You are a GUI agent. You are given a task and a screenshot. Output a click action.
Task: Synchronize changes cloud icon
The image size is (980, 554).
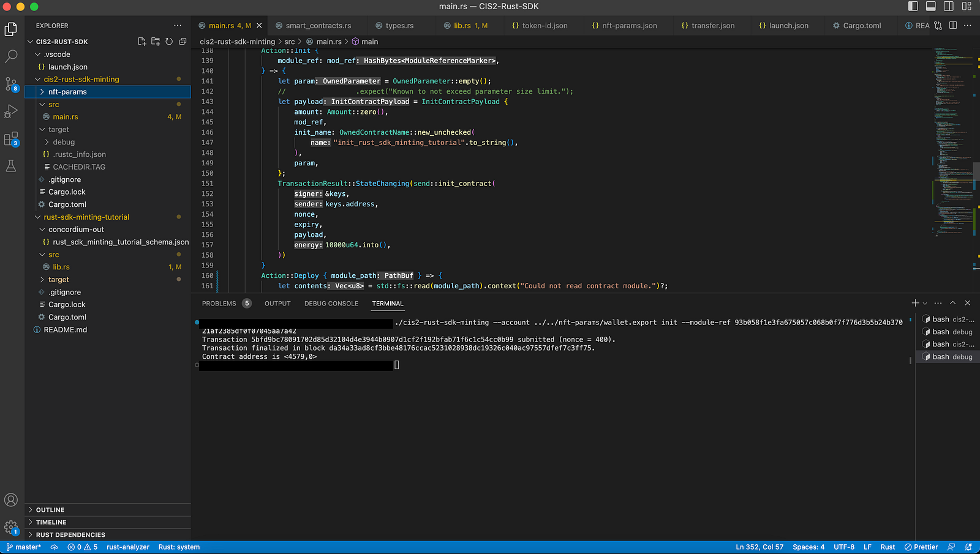click(x=55, y=547)
